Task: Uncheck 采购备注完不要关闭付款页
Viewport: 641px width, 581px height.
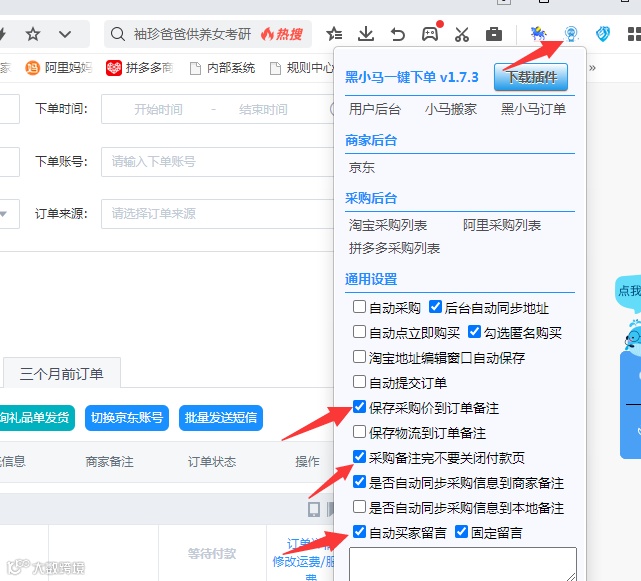Action: click(359, 456)
